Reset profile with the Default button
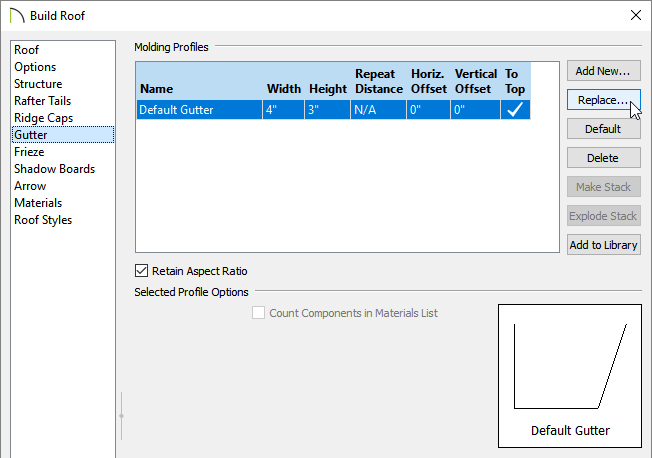Viewport: 652px width, 458px height. (x=603, y=129)
